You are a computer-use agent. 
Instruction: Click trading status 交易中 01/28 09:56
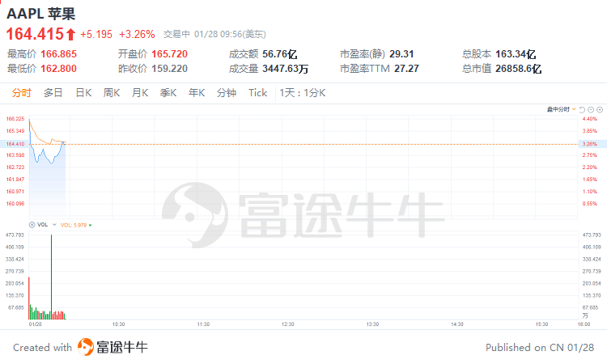pyautogui.click(x=214, y=35)
